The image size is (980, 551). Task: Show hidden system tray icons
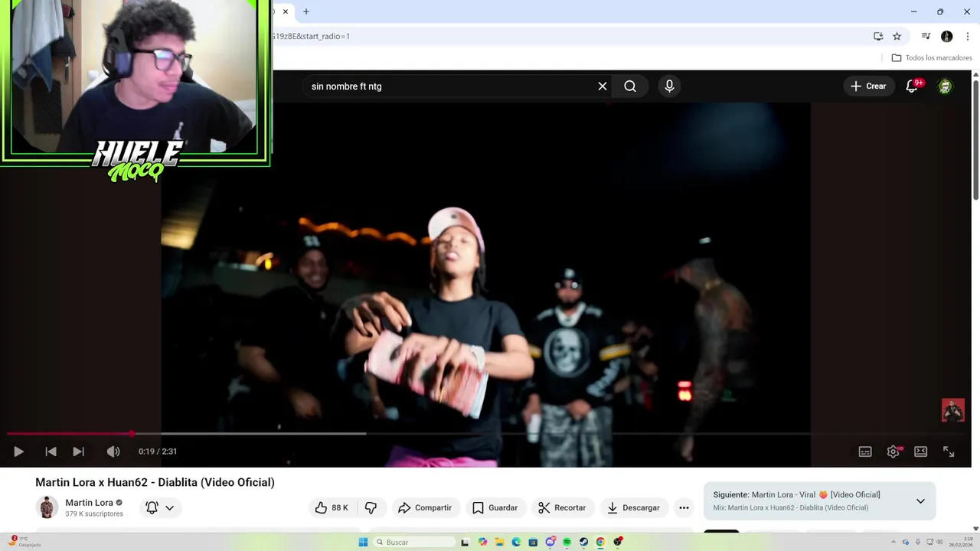coord(893,542)
